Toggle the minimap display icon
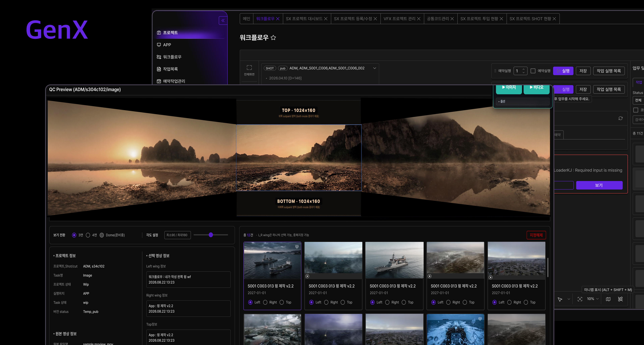This screenshot has height=345, width=644. tap(608, 299)
